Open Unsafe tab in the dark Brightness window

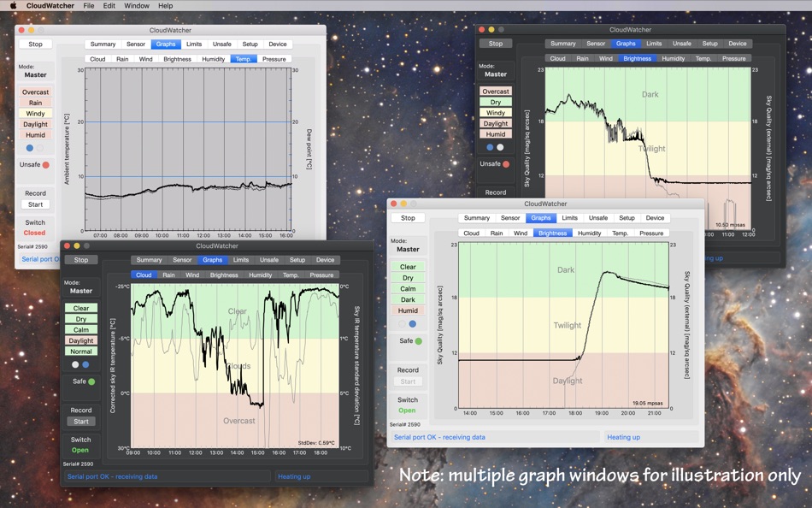coord(682,44)
